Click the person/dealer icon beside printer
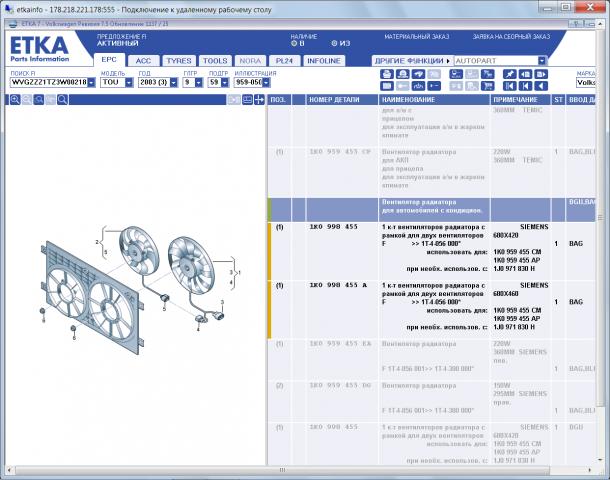 (x=403, y=74)
